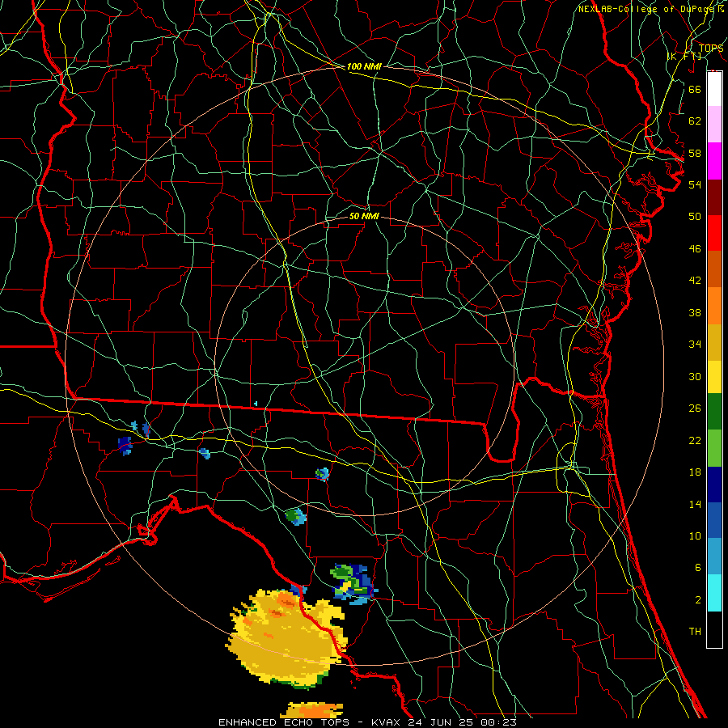
Task: Click the light pink legend swatch
Action: [x=714, y=125]
